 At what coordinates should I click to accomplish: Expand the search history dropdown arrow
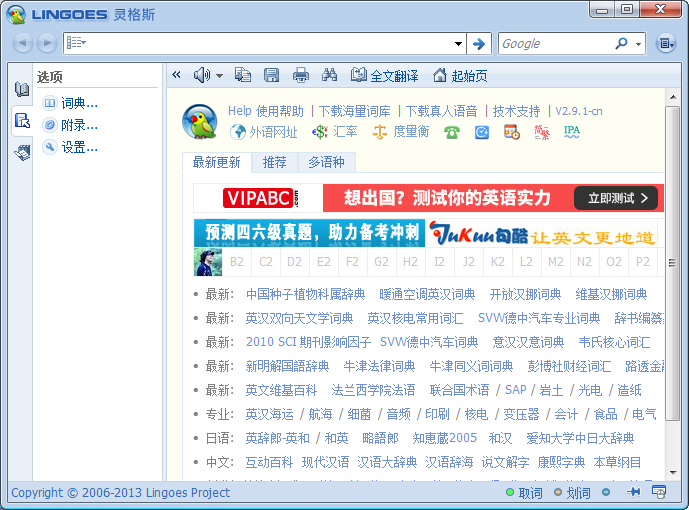[458, 43]
